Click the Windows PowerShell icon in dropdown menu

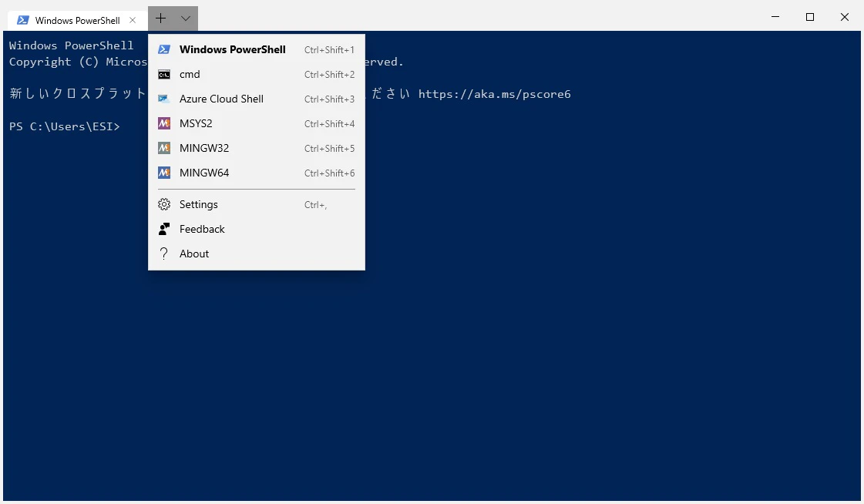(x=163, y=49)
